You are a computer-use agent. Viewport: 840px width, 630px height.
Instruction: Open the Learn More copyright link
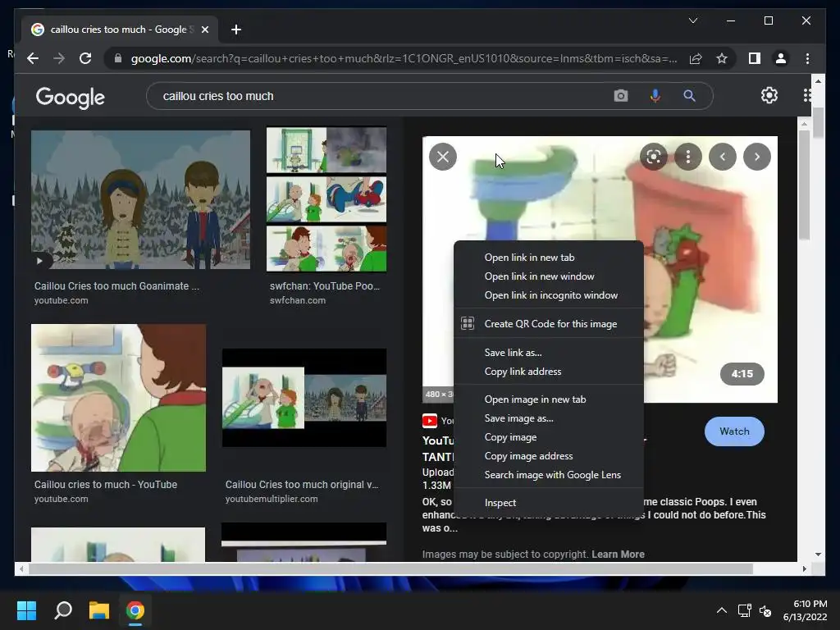(618, 554)
